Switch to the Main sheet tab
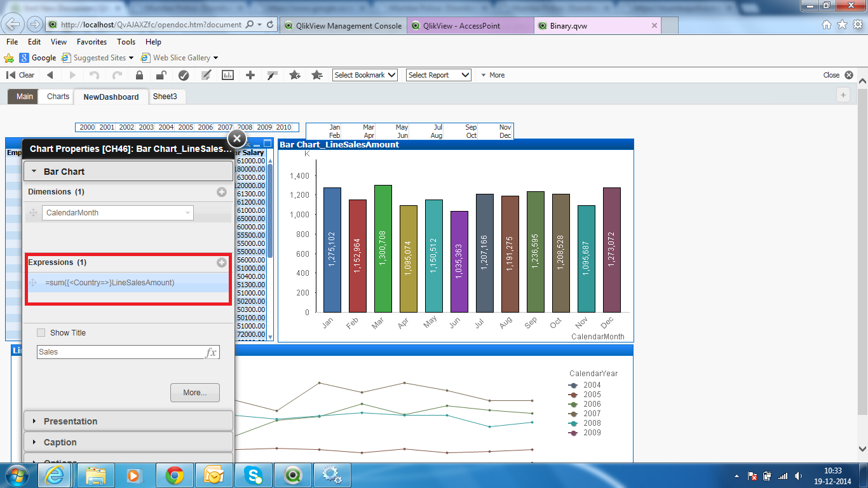868x488 pixels. (x=25, y=97)
